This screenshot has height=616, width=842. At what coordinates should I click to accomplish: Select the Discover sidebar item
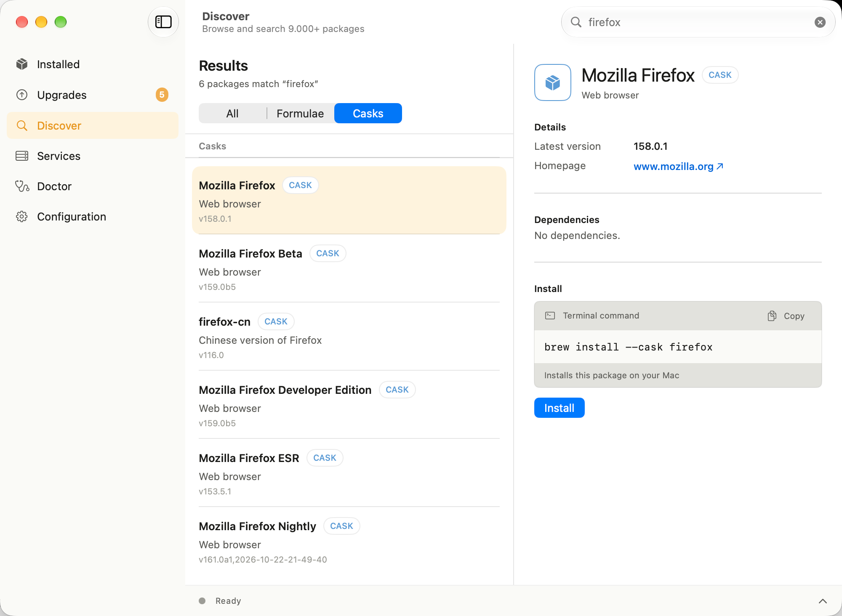pos(93,125)
